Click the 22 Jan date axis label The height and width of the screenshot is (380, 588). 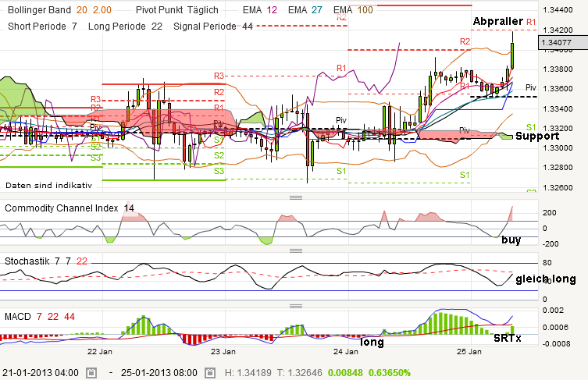coord(99,351)
